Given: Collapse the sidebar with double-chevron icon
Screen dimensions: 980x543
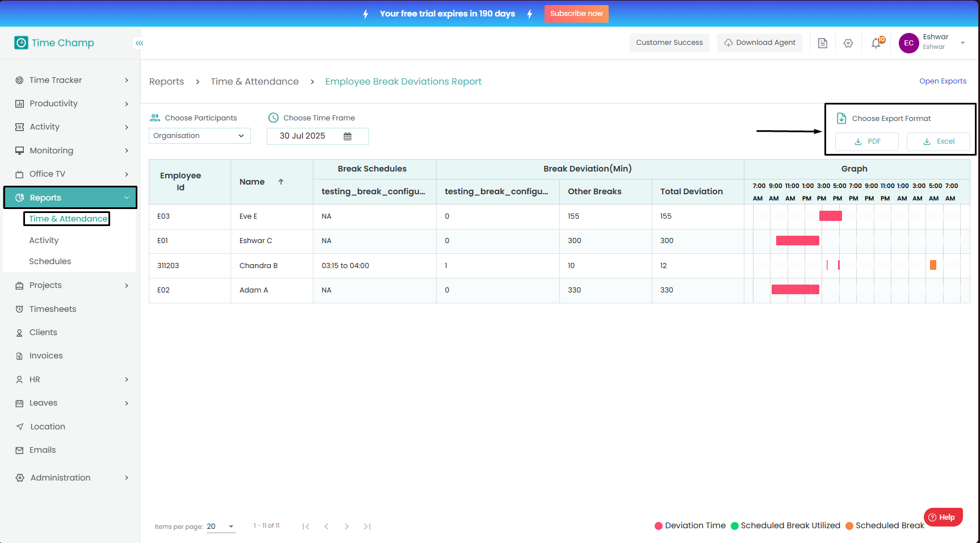Looking at the screenshot, I should pyautogui.click(x=139, y=43).
